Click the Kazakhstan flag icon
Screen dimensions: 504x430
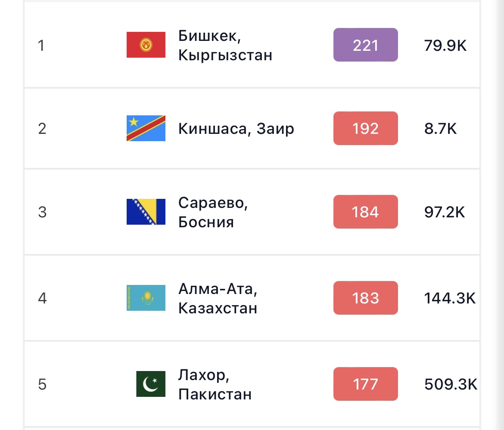(146, 298)
